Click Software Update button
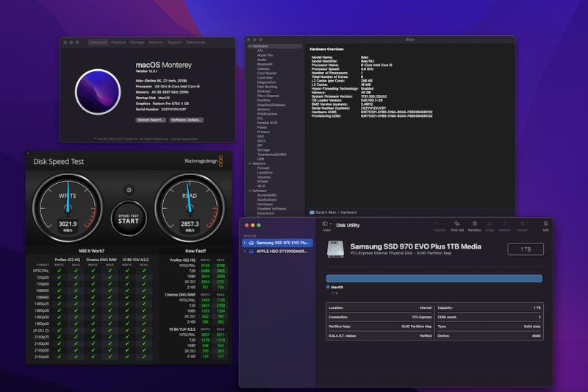The width and height of the screenshot is (588, 392). click(187, 120)
